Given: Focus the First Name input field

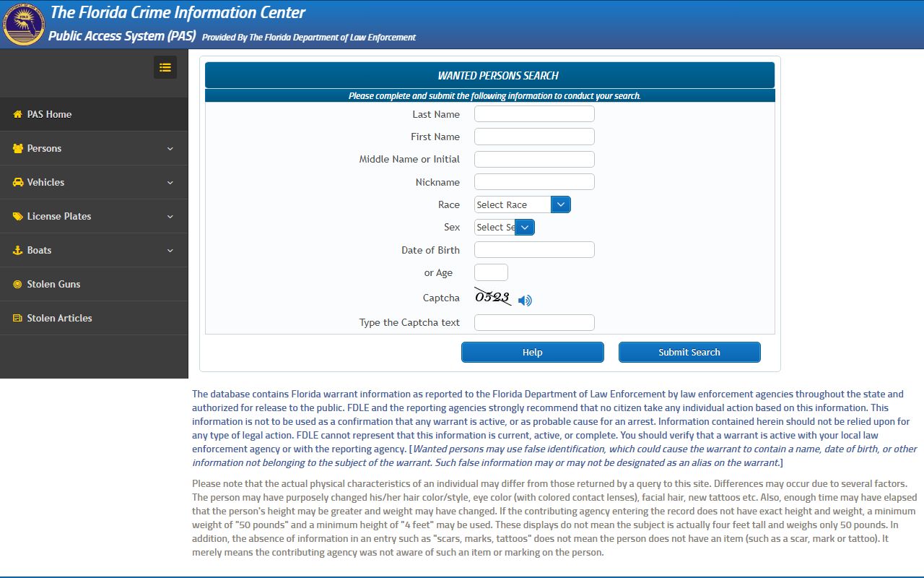Looking at the screenshot, I should 534,137.
